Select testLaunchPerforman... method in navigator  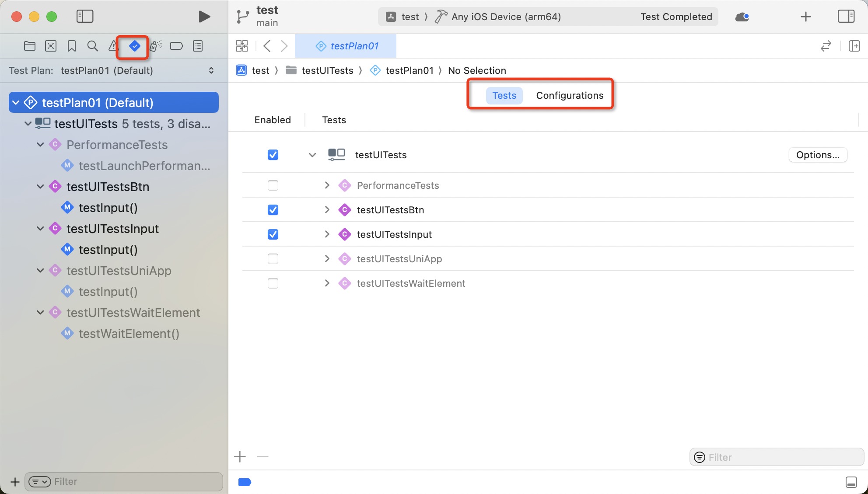pos(136,166)
